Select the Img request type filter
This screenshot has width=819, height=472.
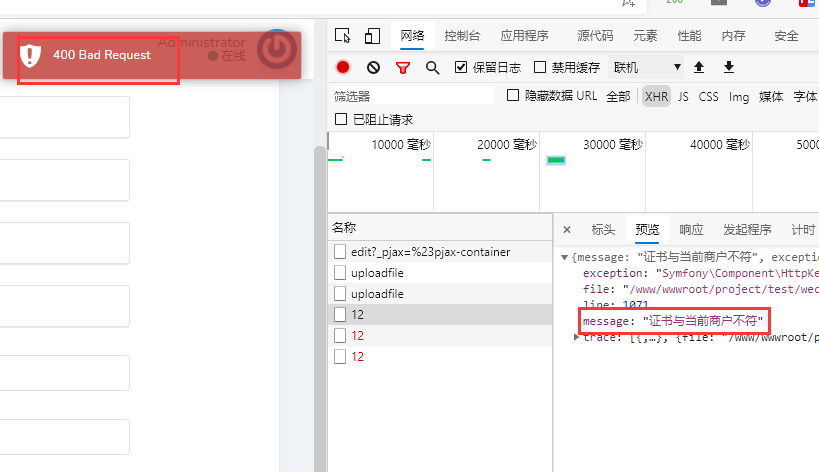click(739, 97)
